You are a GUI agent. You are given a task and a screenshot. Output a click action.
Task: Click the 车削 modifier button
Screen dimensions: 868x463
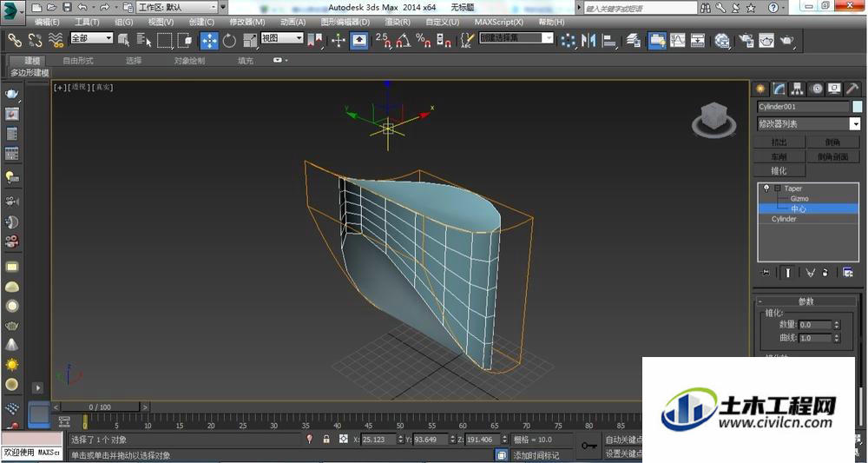(779, 156)
